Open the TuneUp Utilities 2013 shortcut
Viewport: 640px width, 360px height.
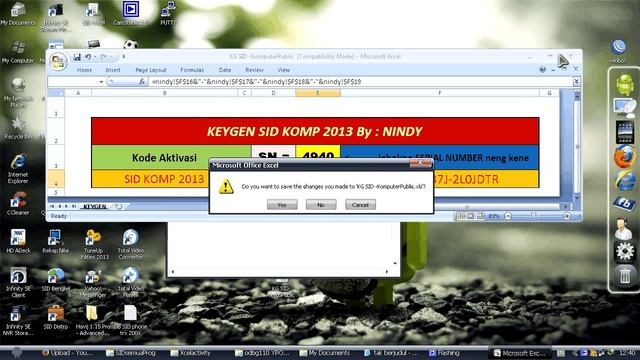93,244
